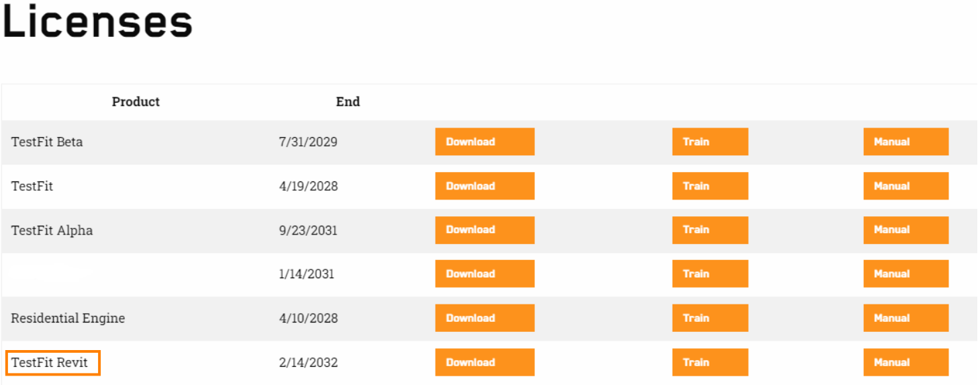Screen dimensions: 980x385
Task: Download the TestFit Beta license
Action: point(485,142)
